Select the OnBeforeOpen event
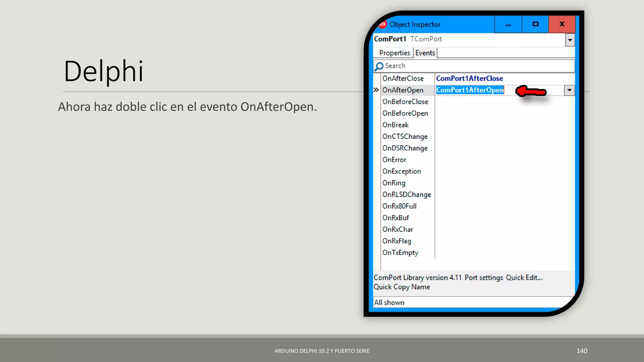The width and height of the screenshot is (644, 362). [405, 113]
